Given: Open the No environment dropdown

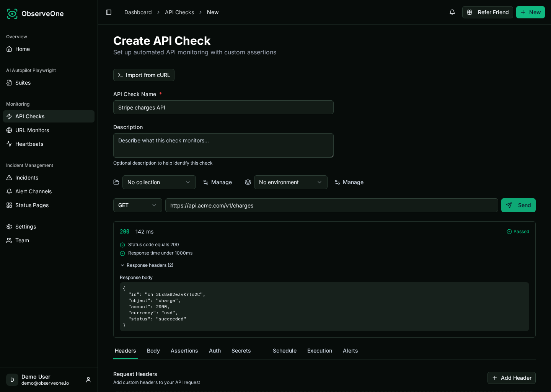Looking at the screenshot, I should (x=291, y=182).
